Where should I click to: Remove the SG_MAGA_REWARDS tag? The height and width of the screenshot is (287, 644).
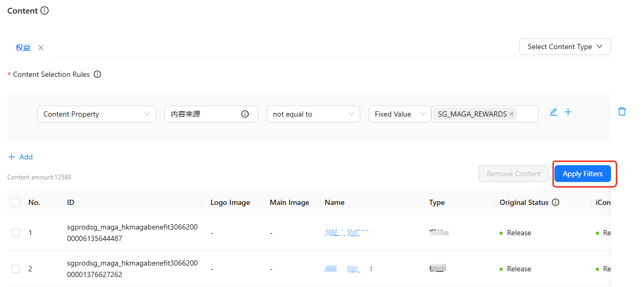pyautogui.click(x=512, y=114)
